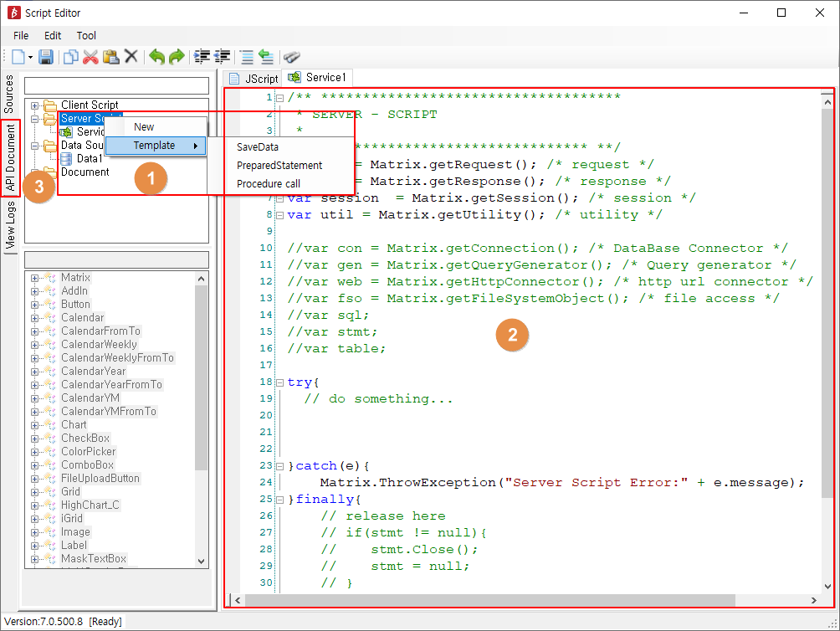840x631 pixels.
Task: Click the search box above the source tree
Action: pos(117,85)
